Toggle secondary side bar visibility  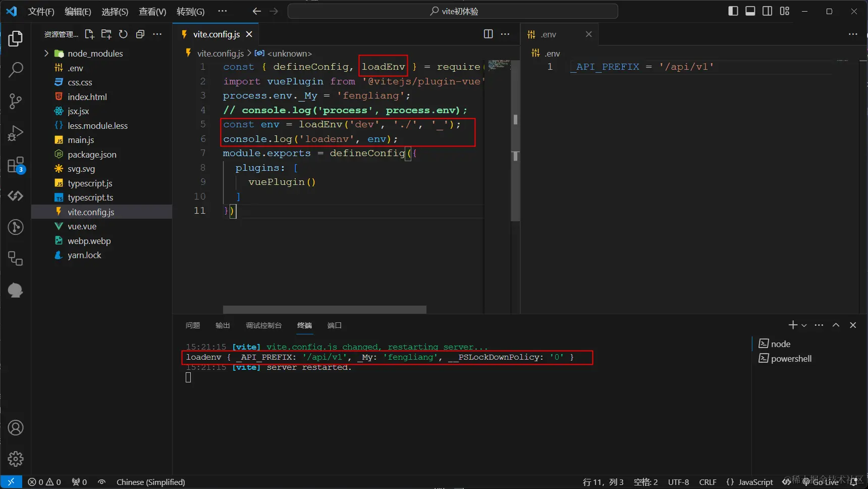click(767, 11)
